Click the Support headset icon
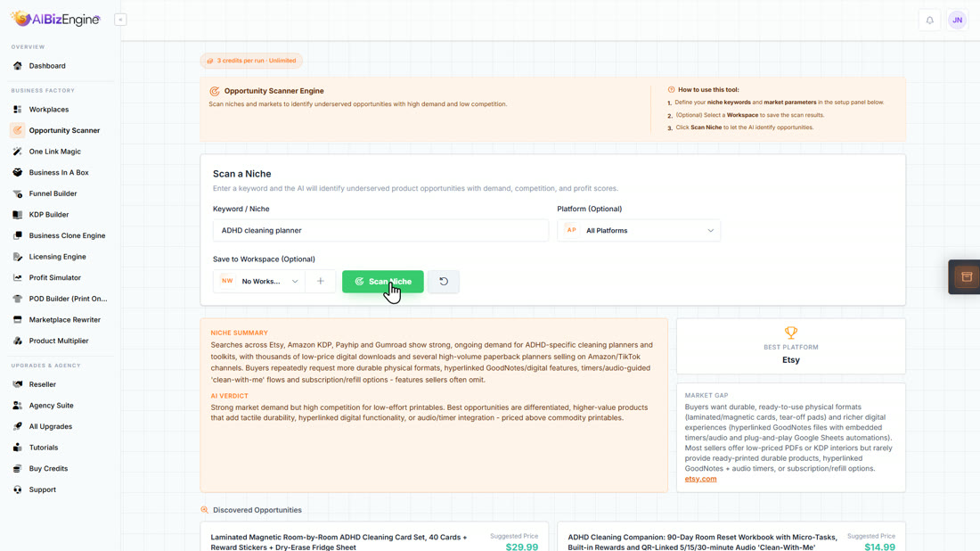This screenshot has height=551, width=980. coord(18,489)
